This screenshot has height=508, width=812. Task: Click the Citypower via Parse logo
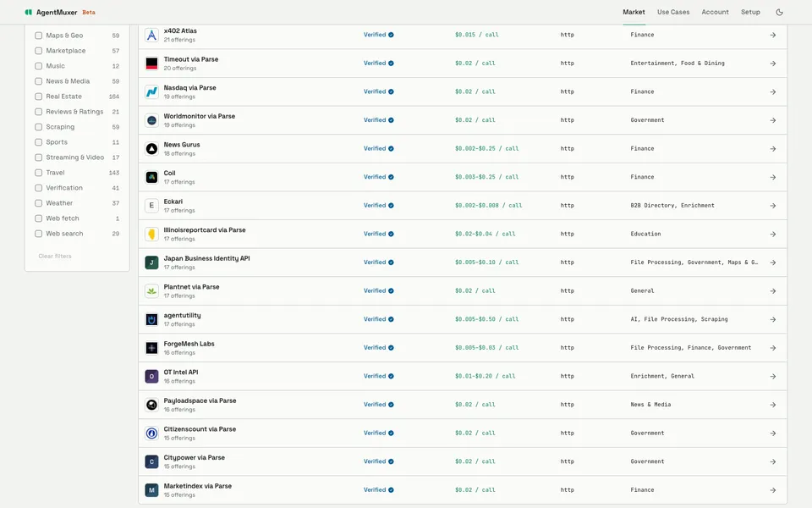point(151,461)
